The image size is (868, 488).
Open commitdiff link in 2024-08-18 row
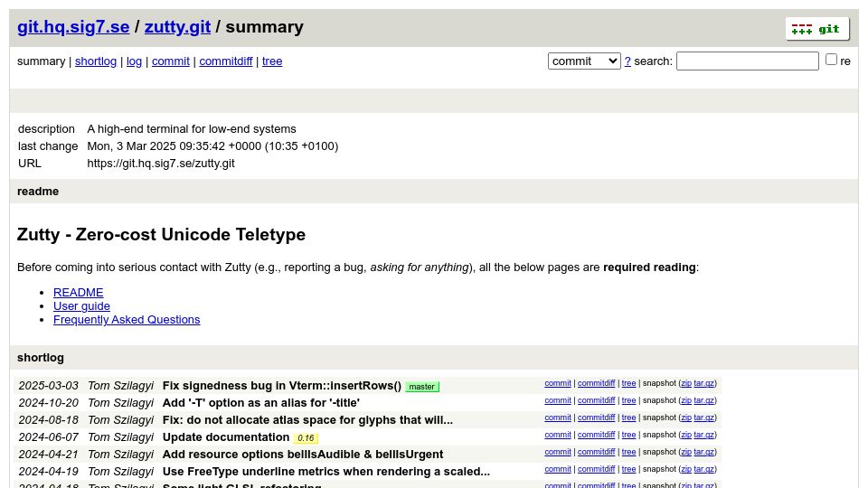point(596,418)
